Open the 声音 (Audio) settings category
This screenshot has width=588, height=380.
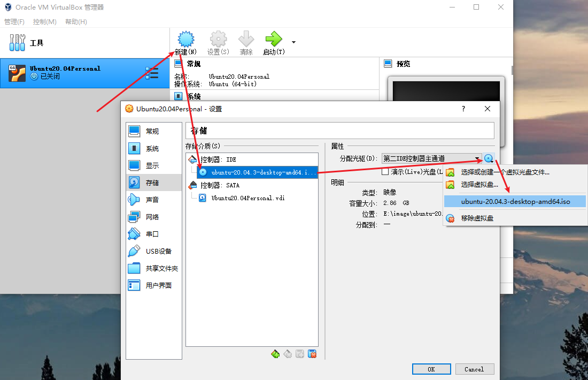coord(152,200)
